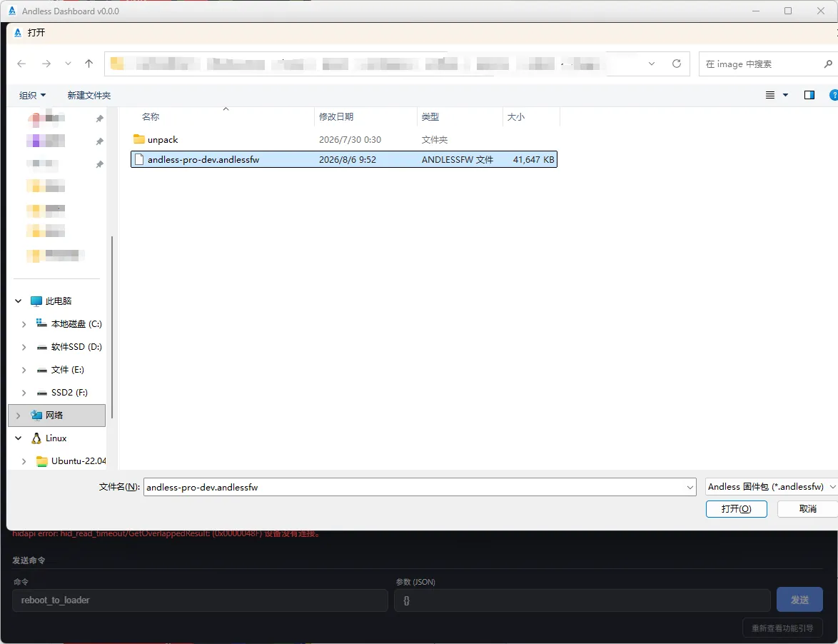Open view options dropdown arrow
Image resolution: width=838 pixels, height=644 pixels.
point(786,95)
